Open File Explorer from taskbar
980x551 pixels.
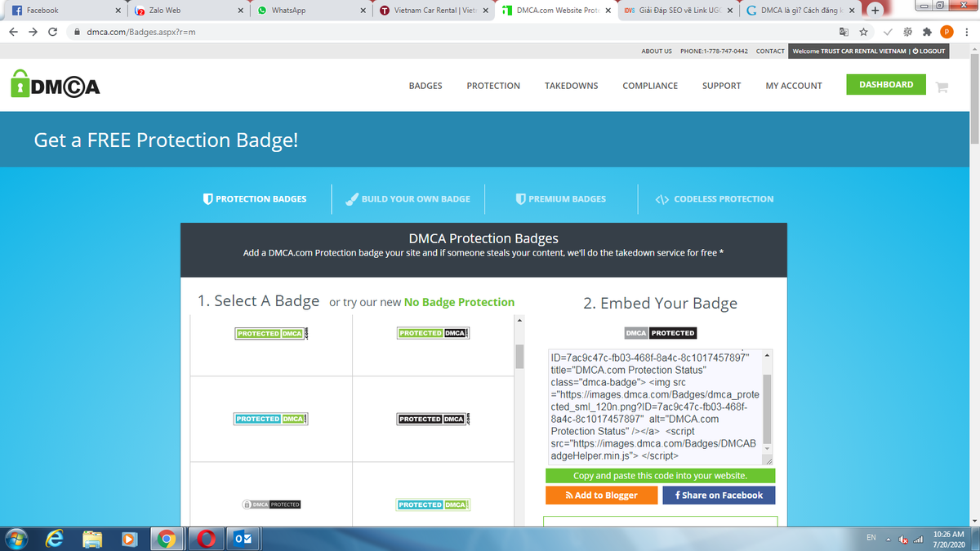92,539
